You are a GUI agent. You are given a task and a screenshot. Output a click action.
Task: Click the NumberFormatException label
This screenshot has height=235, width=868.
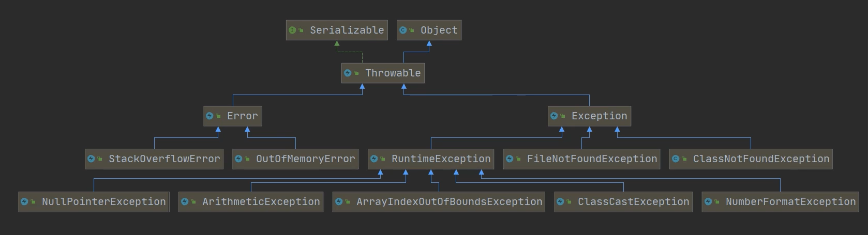pyautogui.click(x=790, y=201)
